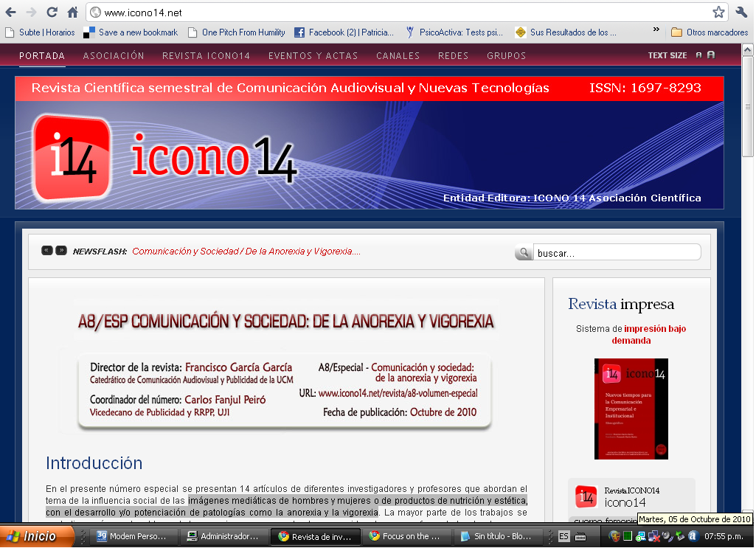The width and height of the screenshot is (756, 548).
Task: Click the A8/ESP article title heading
Action: (x=286, y=321)
